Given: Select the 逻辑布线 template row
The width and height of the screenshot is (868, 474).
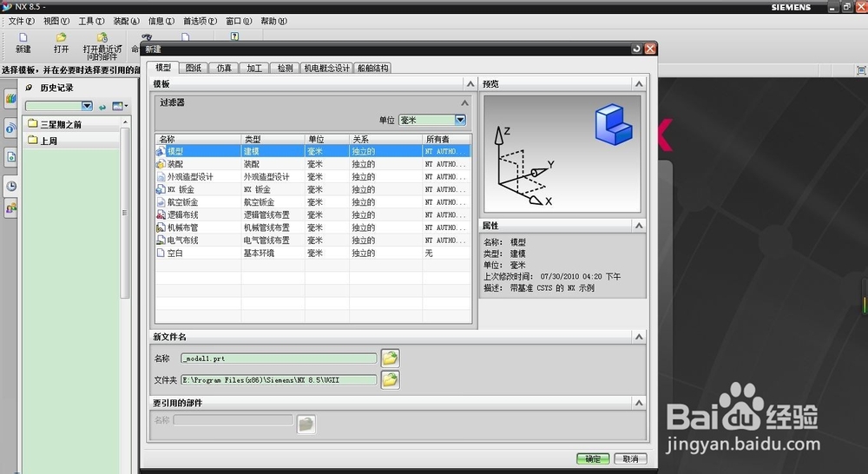Looking at the screenshot, I should coord(312,214).
